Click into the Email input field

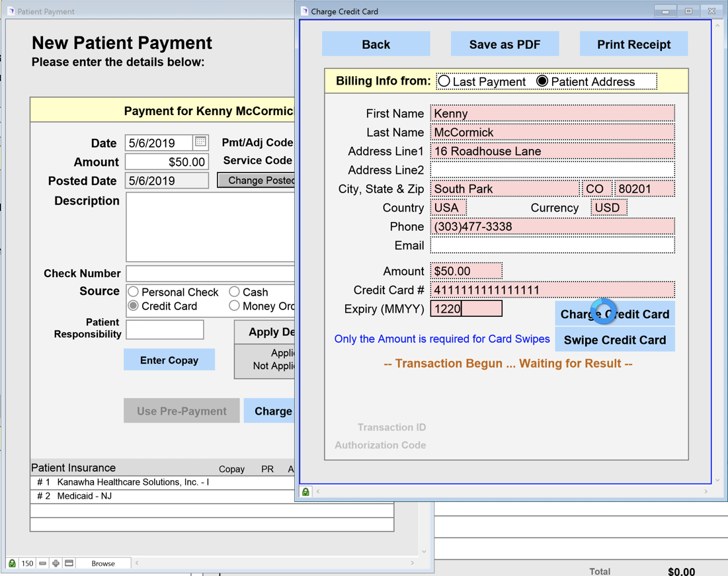[x=552, y=245]
